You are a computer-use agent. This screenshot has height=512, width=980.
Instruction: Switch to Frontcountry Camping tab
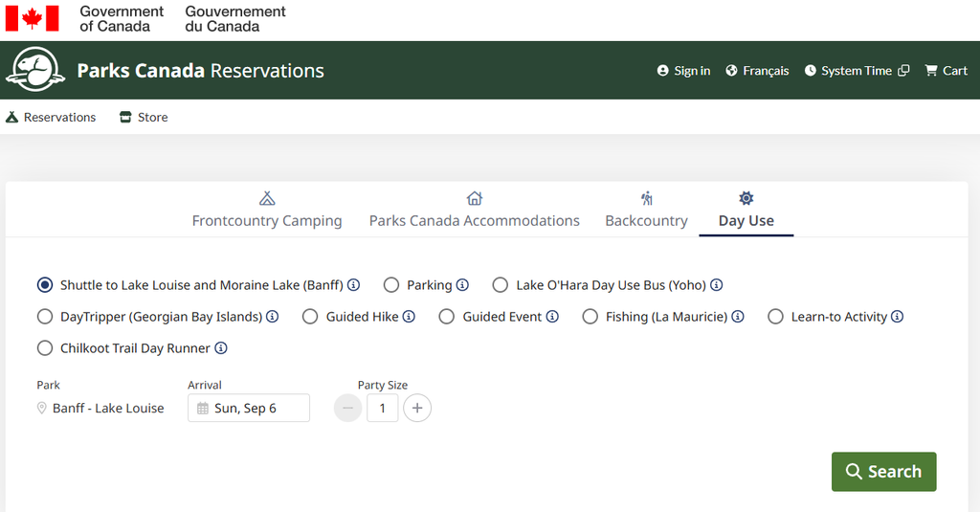pyautogui.click(x=267, y=210)
